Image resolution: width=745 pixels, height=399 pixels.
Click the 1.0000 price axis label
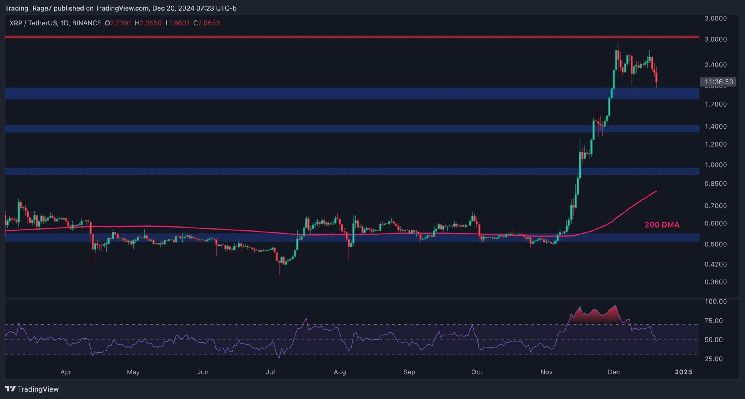[715, 165]
